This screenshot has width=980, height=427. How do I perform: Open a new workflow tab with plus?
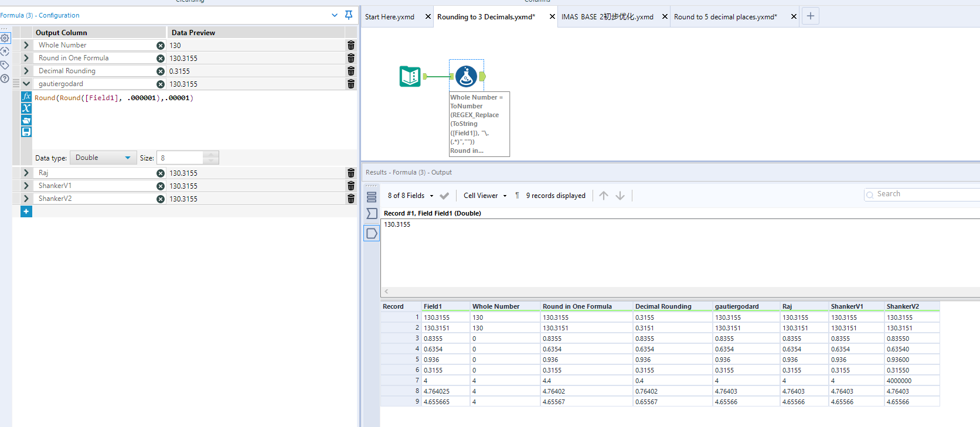point(810,16)
